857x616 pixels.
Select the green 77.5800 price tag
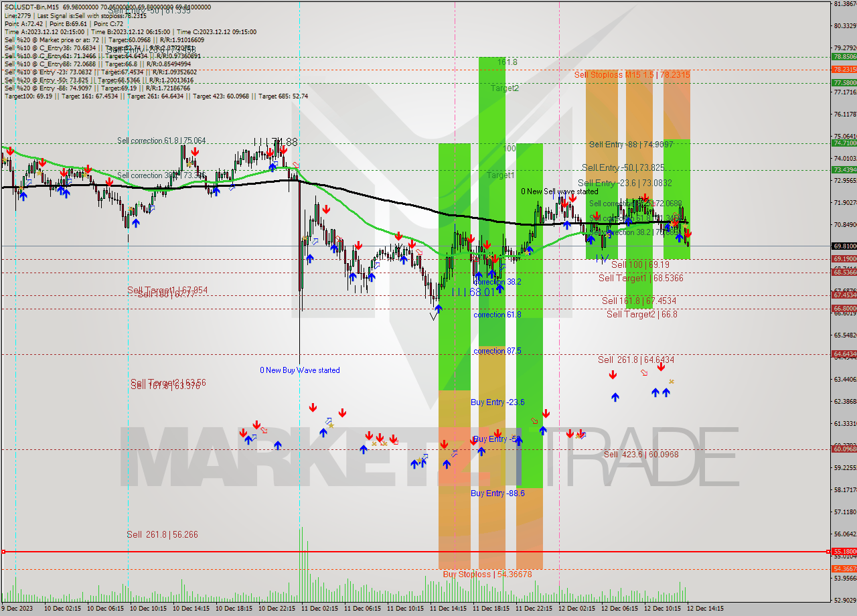[x=844, y=82]
